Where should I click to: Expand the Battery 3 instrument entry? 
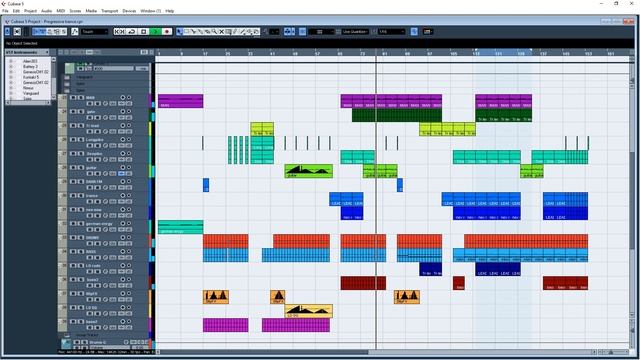click(11, 67)
